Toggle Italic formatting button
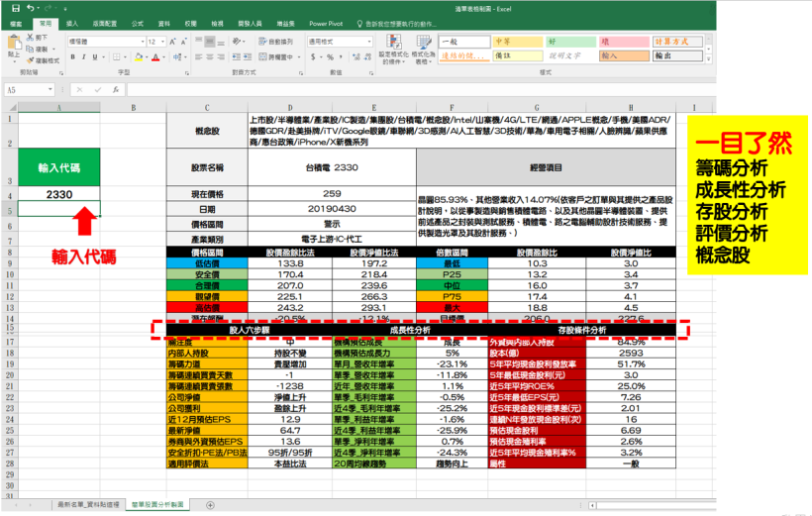 click(84, 57)
